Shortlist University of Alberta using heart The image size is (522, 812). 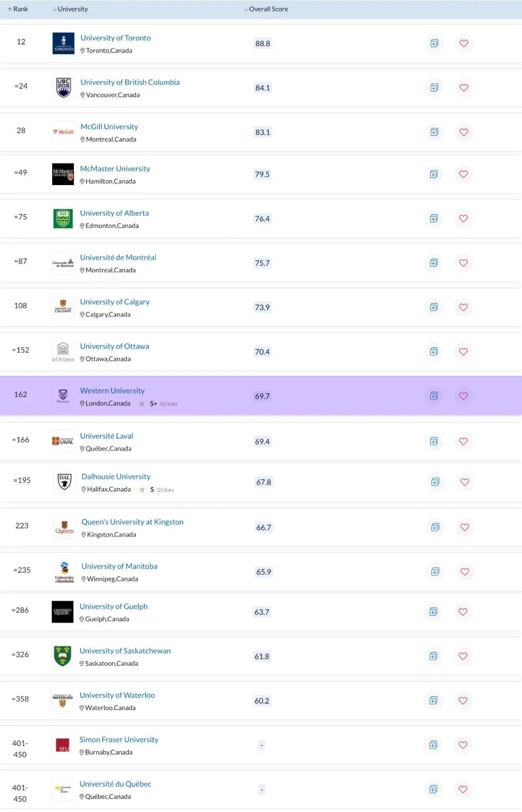(463, 218)
